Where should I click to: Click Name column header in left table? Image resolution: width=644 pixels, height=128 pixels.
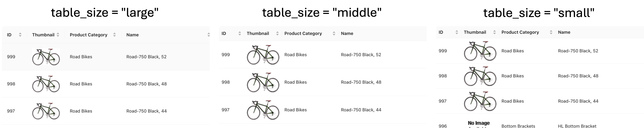tap(132, 35)
